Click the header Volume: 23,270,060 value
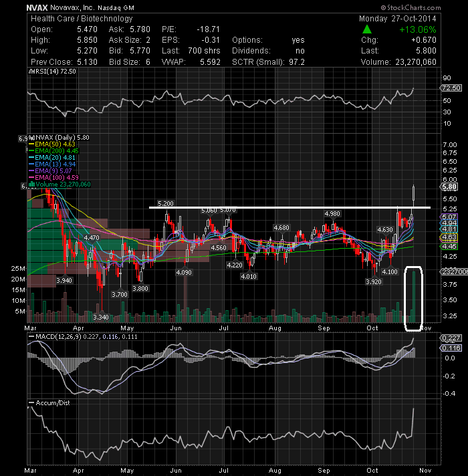Image resolution: width=468 pixels, height=476 pixels. tap(416, 62)
